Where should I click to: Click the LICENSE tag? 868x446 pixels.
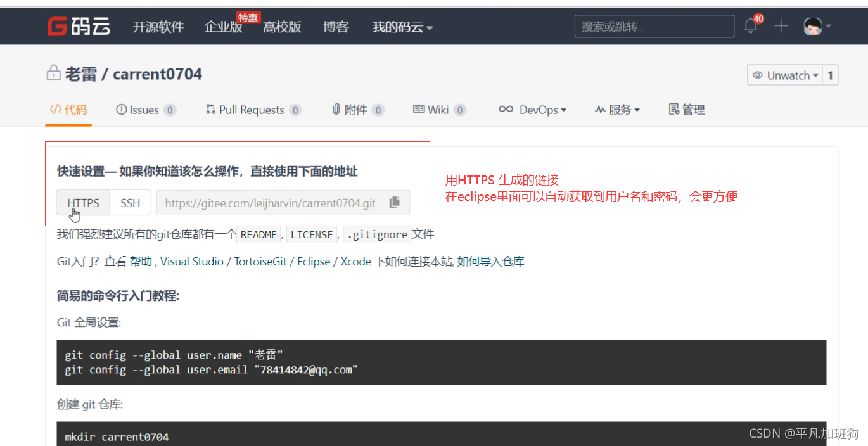[312, 235]
